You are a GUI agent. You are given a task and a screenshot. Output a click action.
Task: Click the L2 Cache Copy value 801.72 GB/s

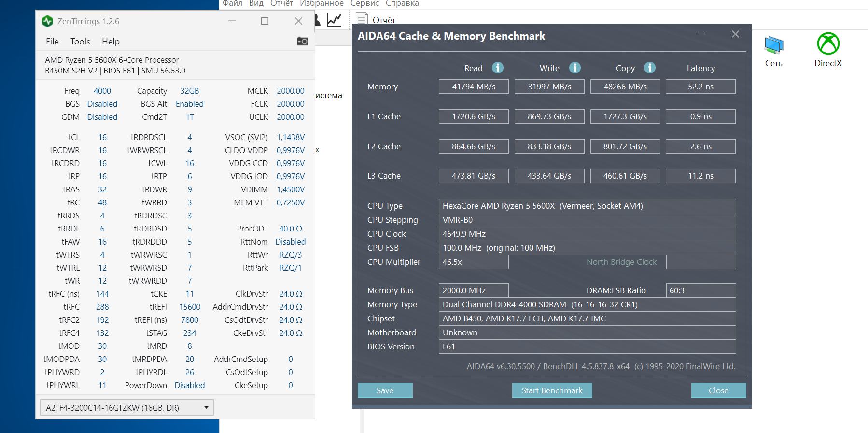tap(625, 146)
